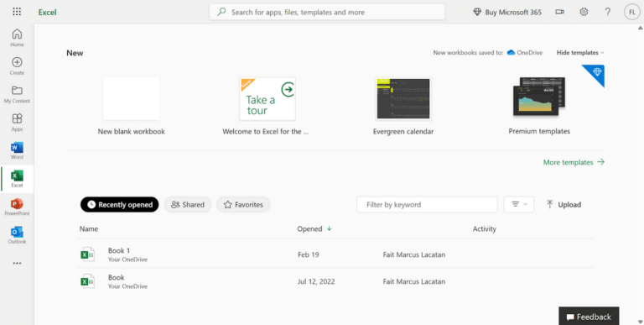Screen dimensions: 644x325
Task: Show more apps via ellipsis icon
Action: click(17, 264)
